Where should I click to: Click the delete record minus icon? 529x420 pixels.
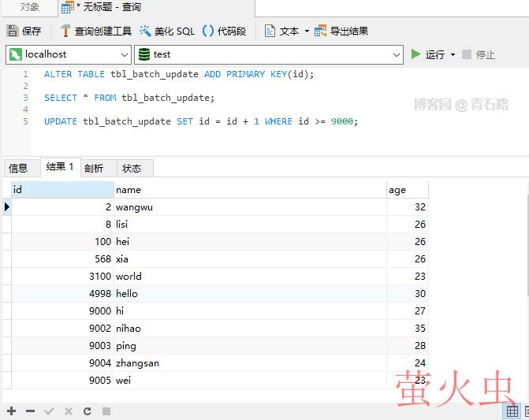(30, 411)
